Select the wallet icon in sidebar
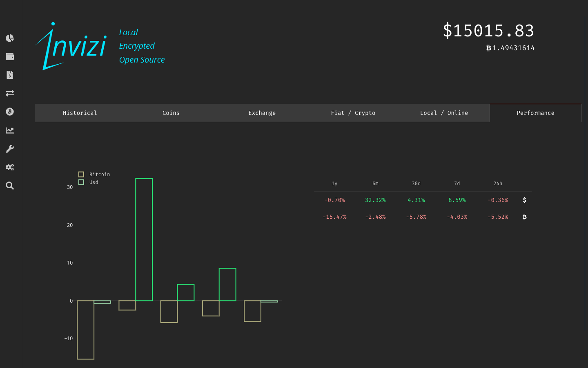This screenshot has width=588, height=368. click(9, 56)
